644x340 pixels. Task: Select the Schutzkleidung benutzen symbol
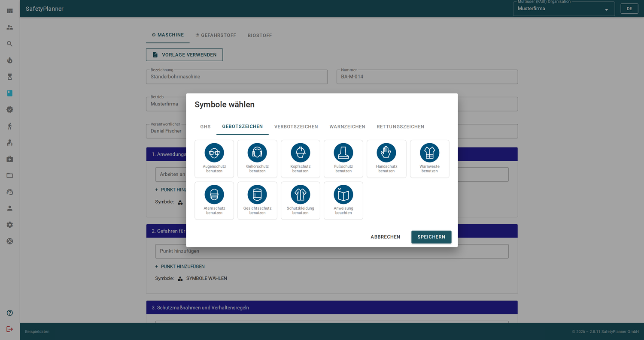(301, 201)
